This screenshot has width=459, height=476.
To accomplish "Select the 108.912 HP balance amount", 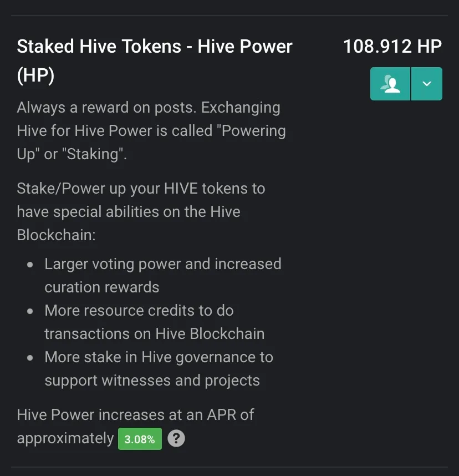I will click(392, 47).
